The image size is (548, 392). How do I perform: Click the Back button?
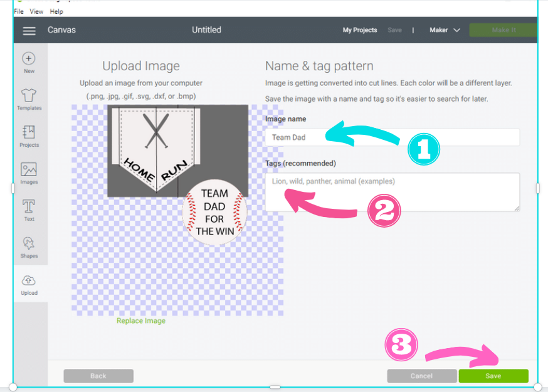pos(98,376)
